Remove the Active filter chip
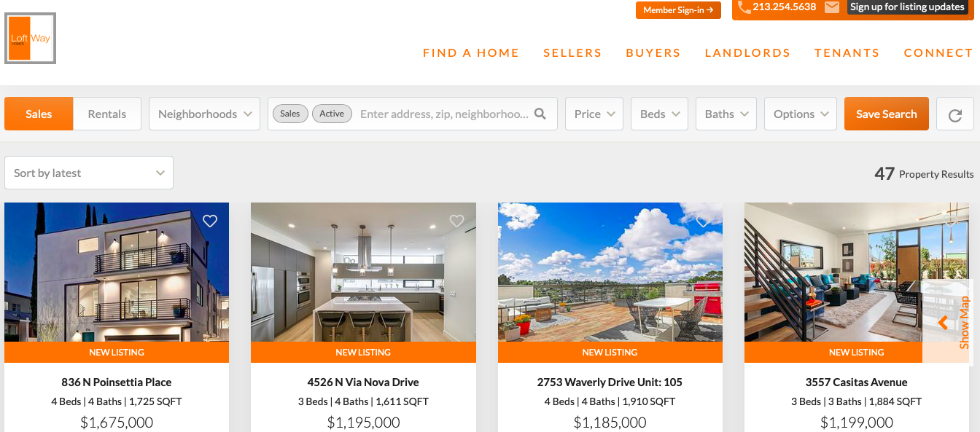 pyautogui.click(x=332, y=114)
